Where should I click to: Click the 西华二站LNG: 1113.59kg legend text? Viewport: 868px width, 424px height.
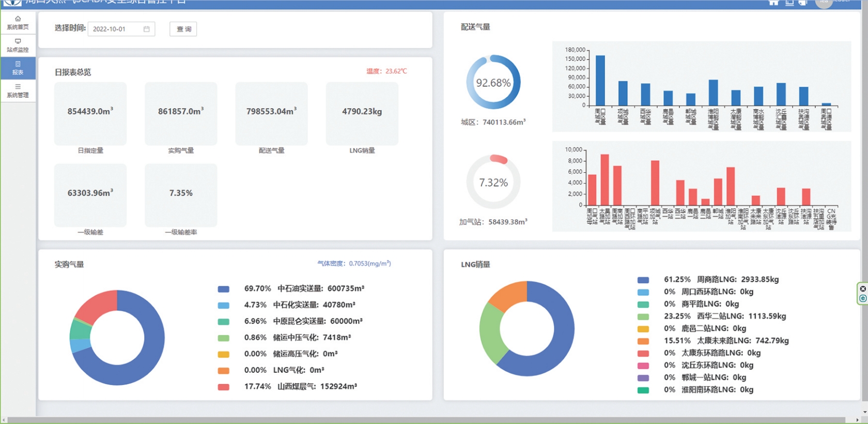(x=741, y=316)
